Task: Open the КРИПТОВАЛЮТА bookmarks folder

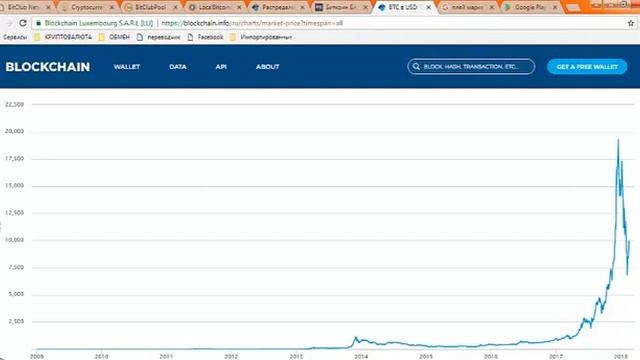Action: pyautogui.click(x=63, y=37)
